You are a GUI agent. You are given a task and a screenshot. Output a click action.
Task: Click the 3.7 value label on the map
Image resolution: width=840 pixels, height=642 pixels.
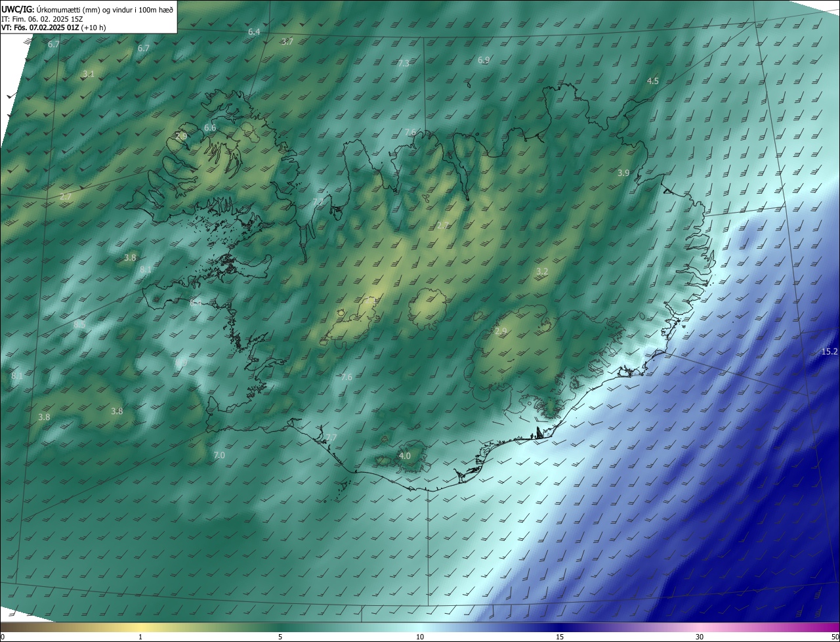[x=287, y=41]
